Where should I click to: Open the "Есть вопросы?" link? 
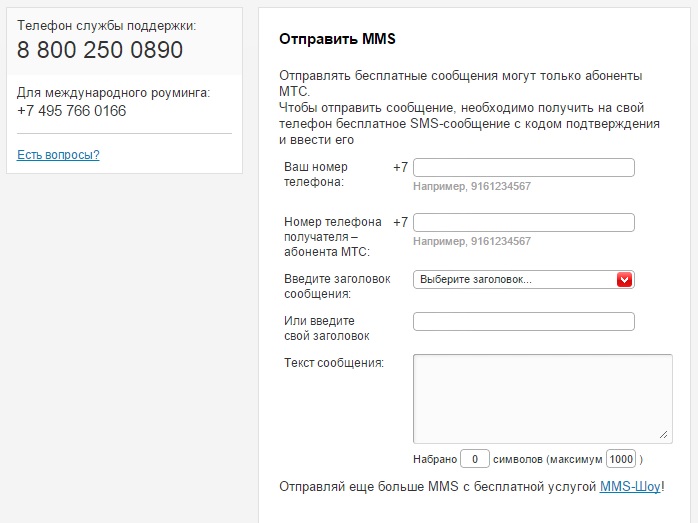coord(58,155)
